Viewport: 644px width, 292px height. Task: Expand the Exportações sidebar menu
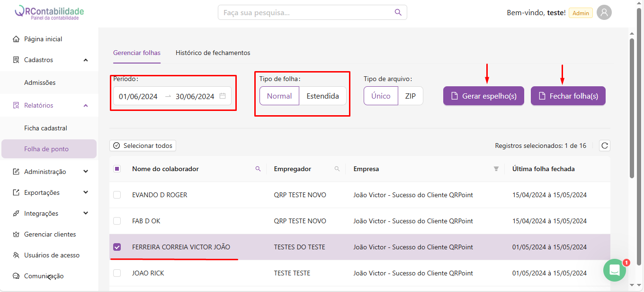pyautogui.click(x=86, y=192)
